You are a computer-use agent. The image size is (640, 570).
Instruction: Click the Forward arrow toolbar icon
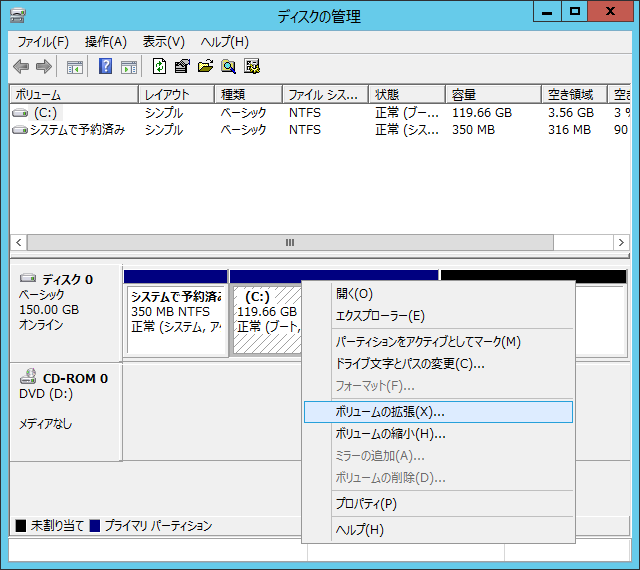pyautogui.click(x=44, y=67)
